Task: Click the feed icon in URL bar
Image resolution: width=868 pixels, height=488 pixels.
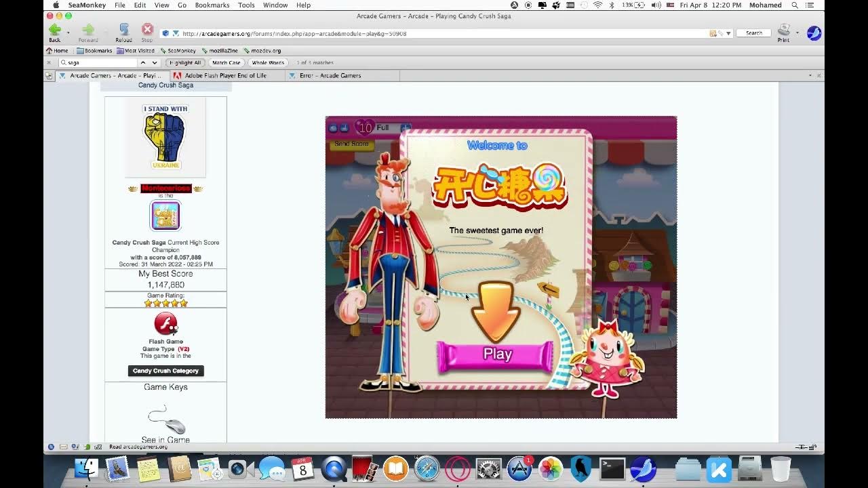Action: pos(713,33)
